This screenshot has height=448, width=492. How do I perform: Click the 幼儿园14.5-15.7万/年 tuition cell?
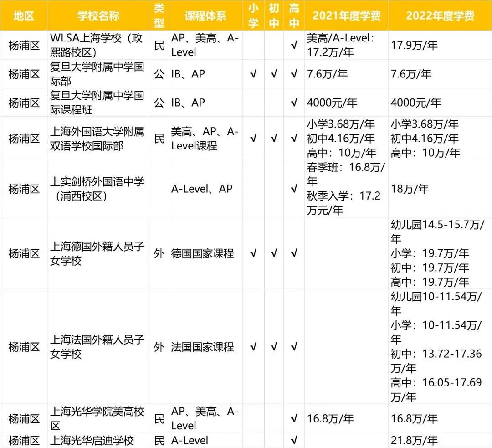[x=440, y=253]
